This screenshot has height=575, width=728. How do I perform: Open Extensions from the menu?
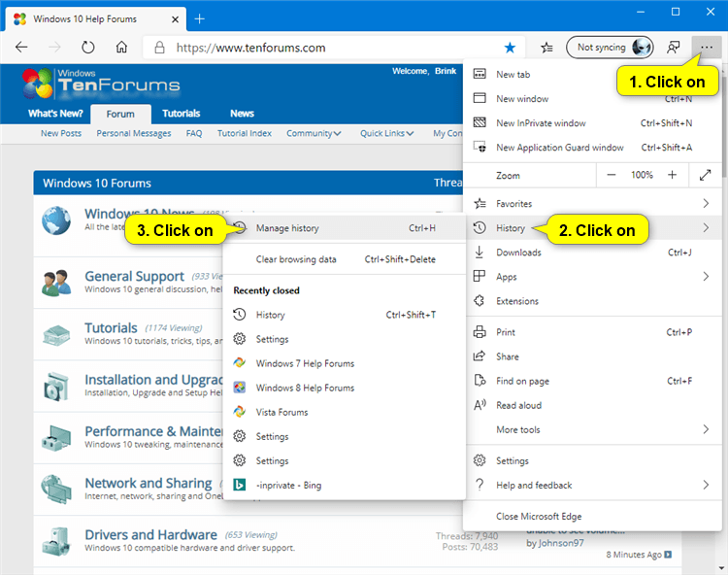click(x=592, y=301)
